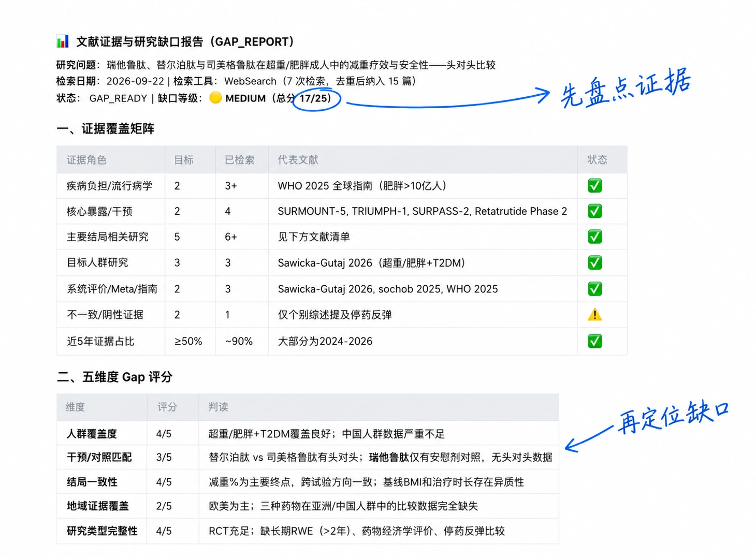Click the 结局一致性 dimension label

92,482
